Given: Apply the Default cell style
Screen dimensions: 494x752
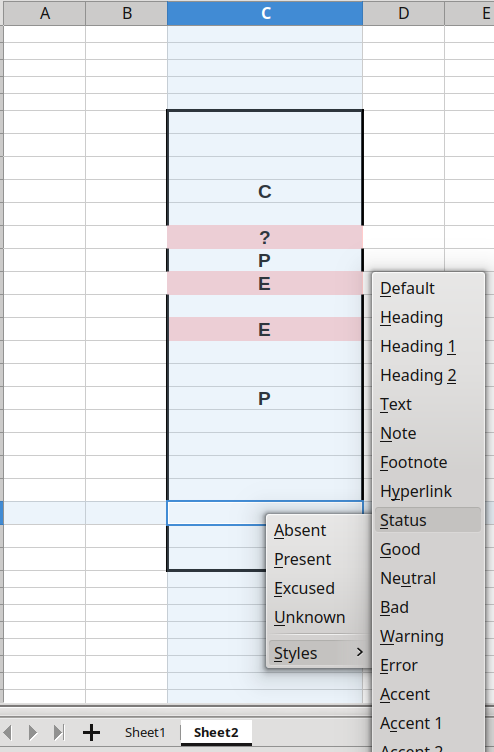Looking at the screenshot, I should point(428,288).
